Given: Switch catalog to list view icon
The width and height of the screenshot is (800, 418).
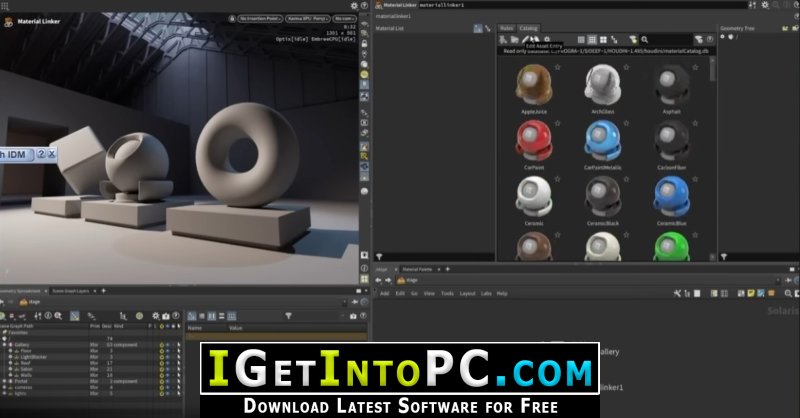Looking at the screenshot, I should pos(581,39).
